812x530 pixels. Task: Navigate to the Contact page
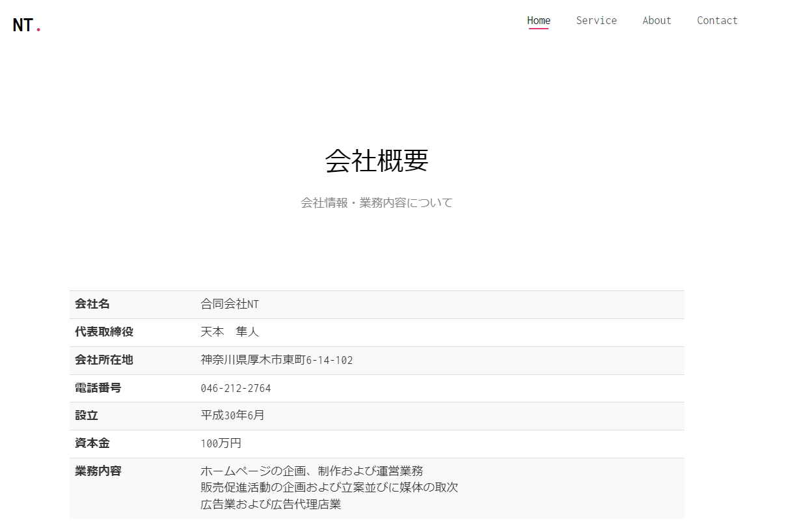click(717, 21)
